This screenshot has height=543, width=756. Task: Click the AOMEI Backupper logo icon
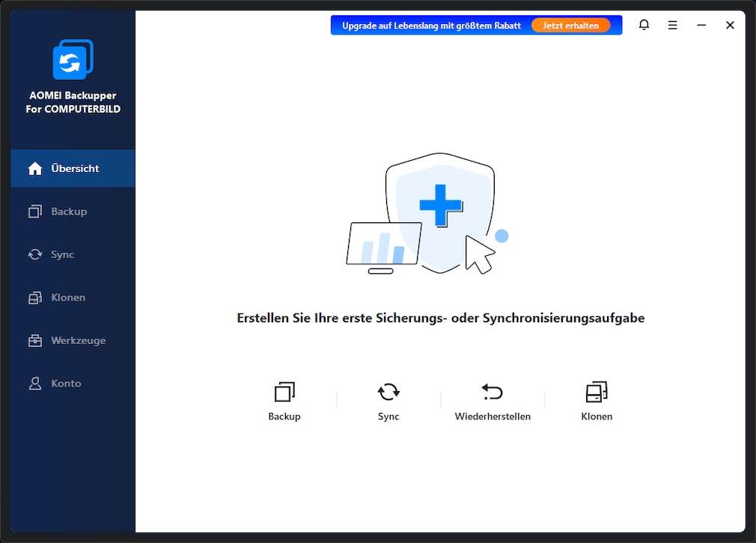click(x=73, y=59)
